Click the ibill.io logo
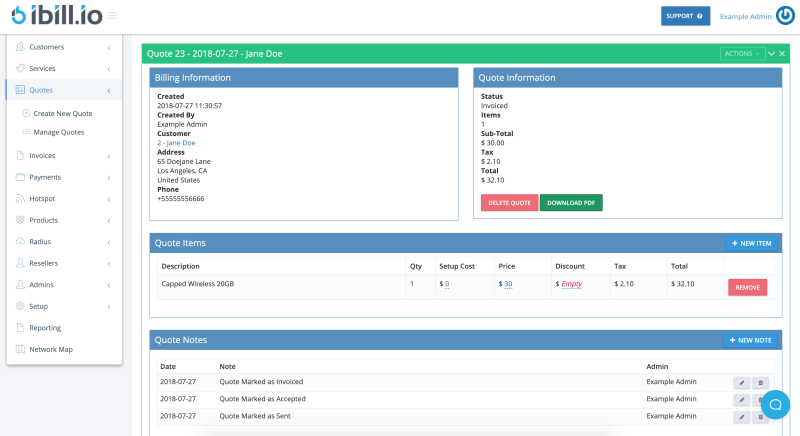Screen dimensions: 800x436 55,16
